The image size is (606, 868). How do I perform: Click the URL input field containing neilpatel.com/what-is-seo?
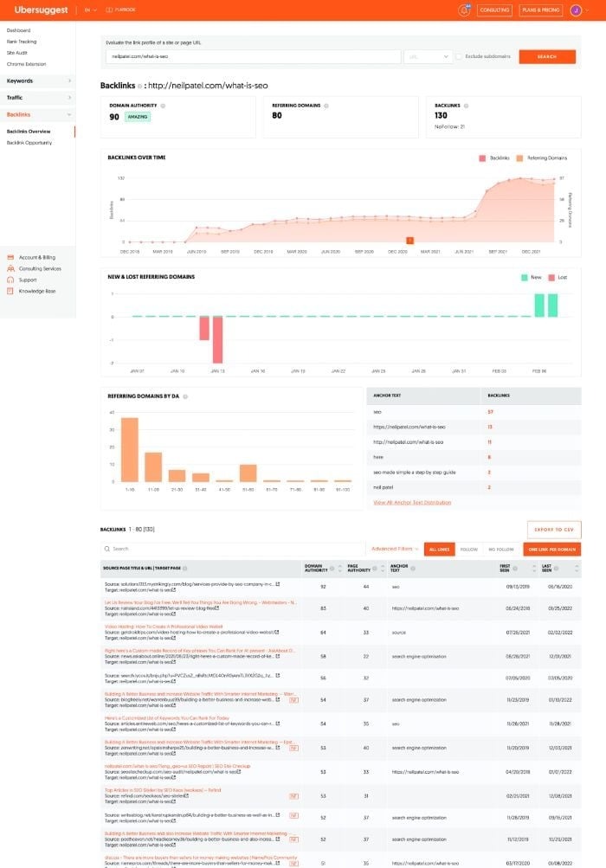[253, 56]
